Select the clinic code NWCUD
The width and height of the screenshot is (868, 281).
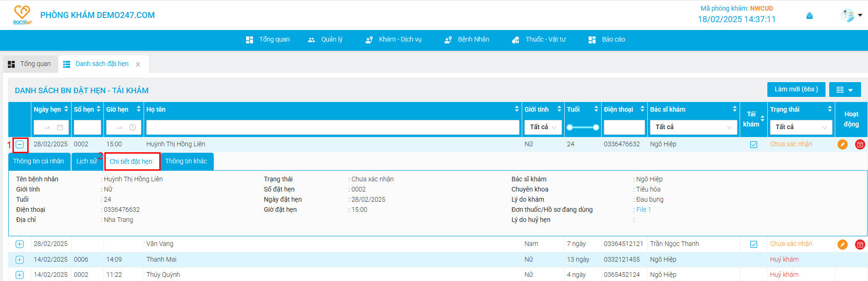[761, 9]
